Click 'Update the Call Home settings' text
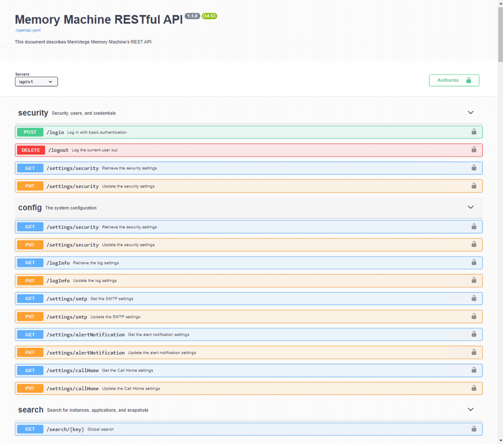The width and height of the screenshot is (504, 444). [x=131, y=389]
